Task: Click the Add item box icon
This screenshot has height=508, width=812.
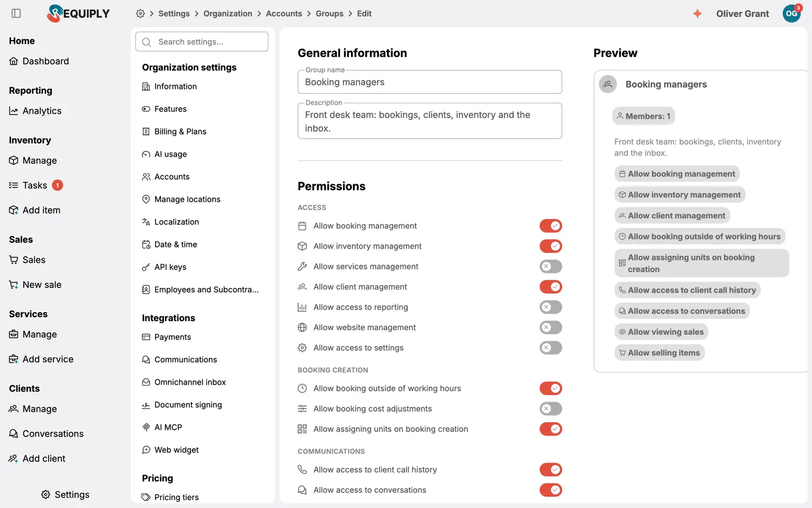Action: coord(14,210)
